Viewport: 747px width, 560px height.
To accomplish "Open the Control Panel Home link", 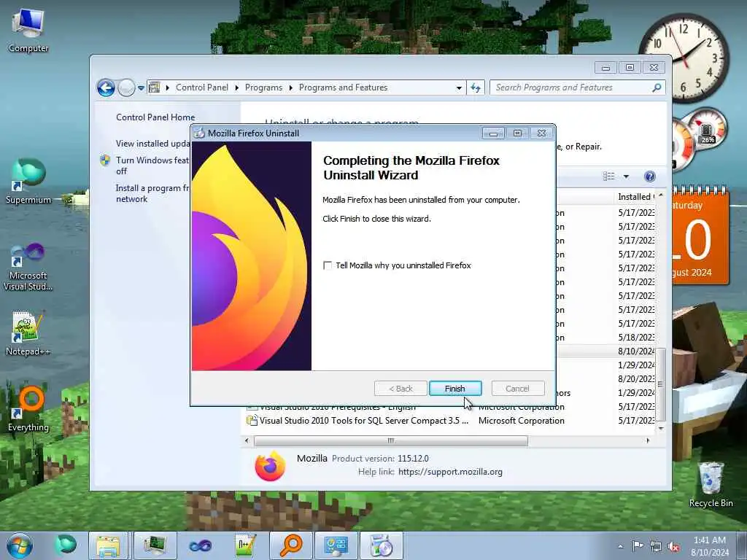I will [x=155, y=117].
